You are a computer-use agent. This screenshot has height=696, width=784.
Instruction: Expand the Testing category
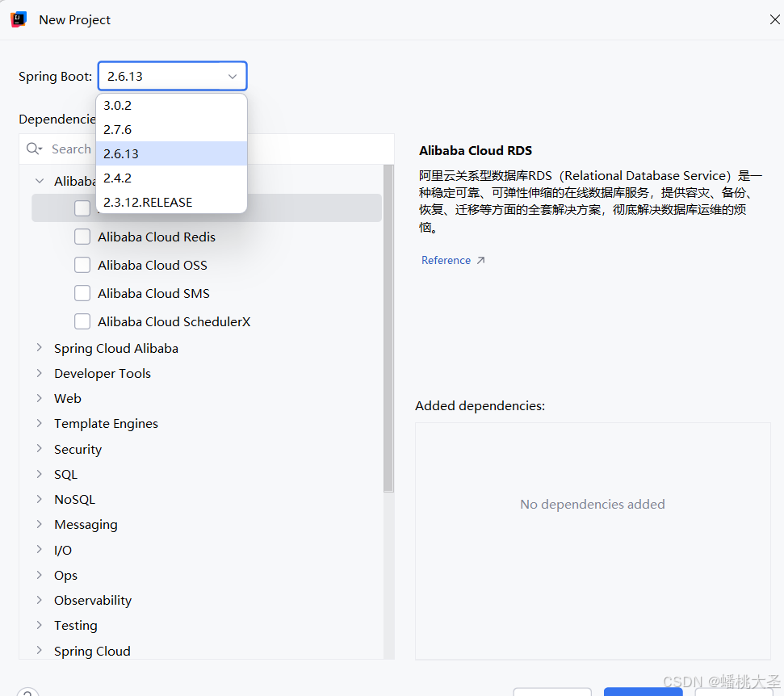(40, 625)
